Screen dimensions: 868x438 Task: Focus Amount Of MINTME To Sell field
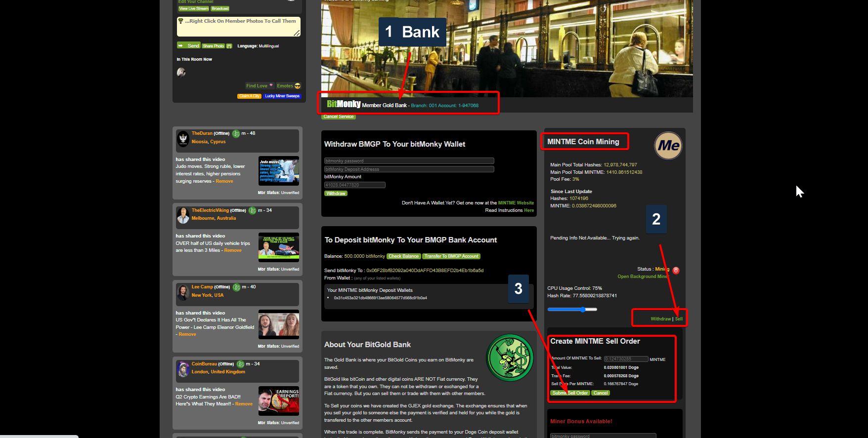[x=626, y=359]
